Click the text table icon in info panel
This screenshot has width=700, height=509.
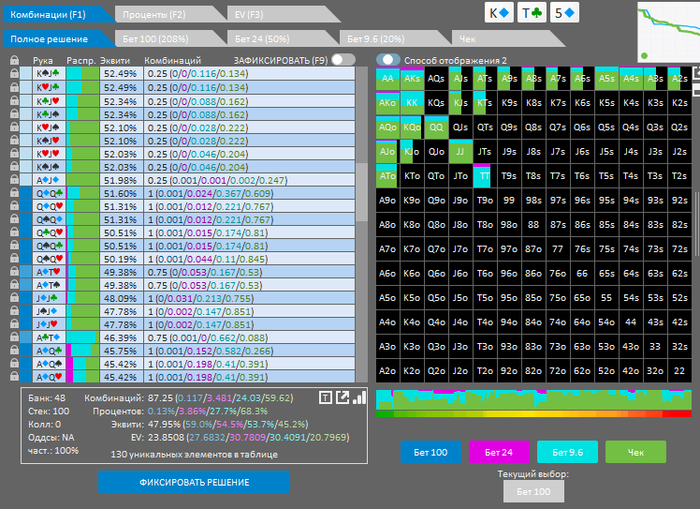click(325, 397)
